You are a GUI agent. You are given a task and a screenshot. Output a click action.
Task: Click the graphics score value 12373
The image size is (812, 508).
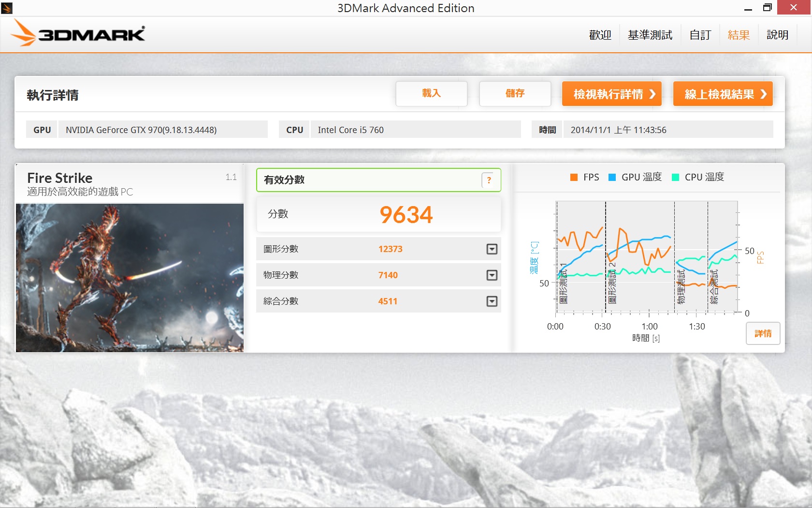click(390, 249)
